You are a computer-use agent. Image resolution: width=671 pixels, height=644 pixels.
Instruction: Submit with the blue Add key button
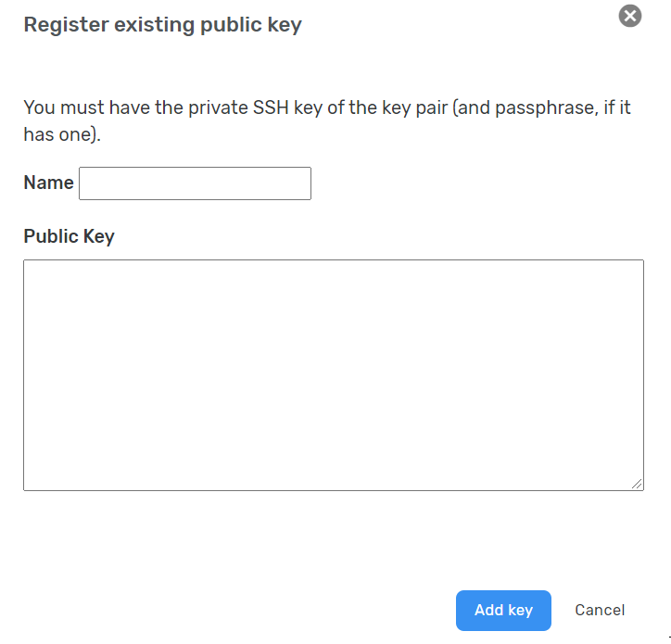[x=503, y=611]
